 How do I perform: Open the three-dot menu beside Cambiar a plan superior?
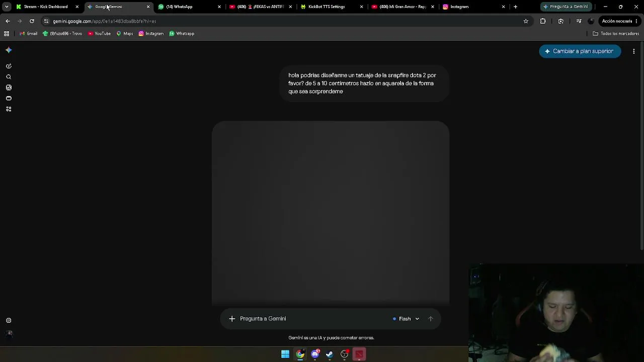click(x=634, y=51)
